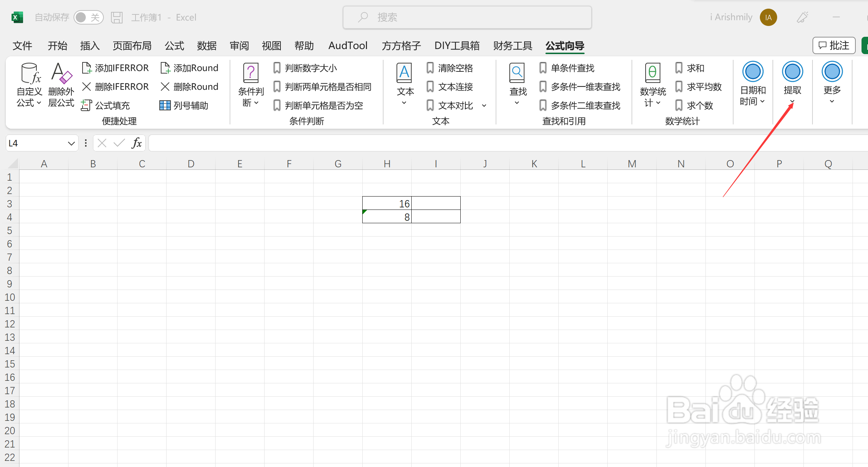Click 清除空格 item
Image resolution: width=868 pixels, height=467 pixels.
[x=449, y=68]
